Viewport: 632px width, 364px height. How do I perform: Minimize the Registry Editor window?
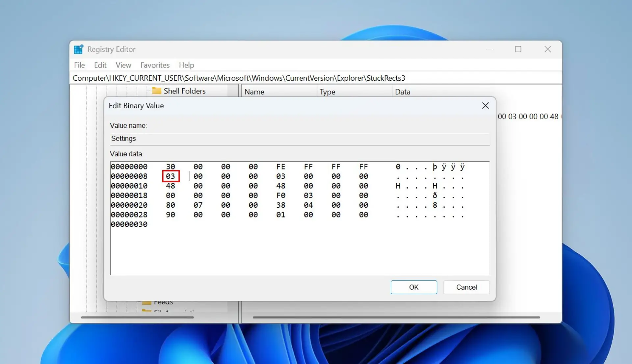pos(489,49)
